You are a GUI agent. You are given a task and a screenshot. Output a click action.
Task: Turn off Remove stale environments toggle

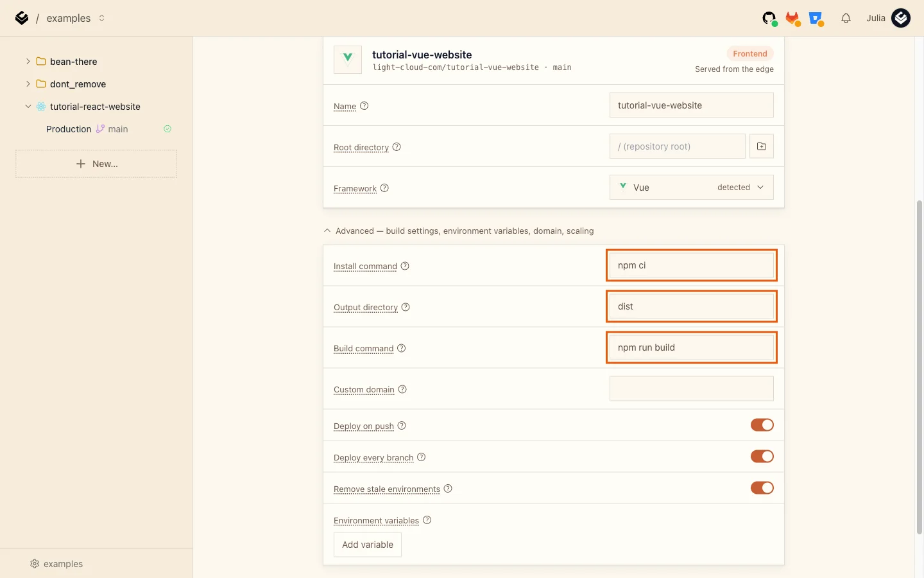(x=762, y=488)
